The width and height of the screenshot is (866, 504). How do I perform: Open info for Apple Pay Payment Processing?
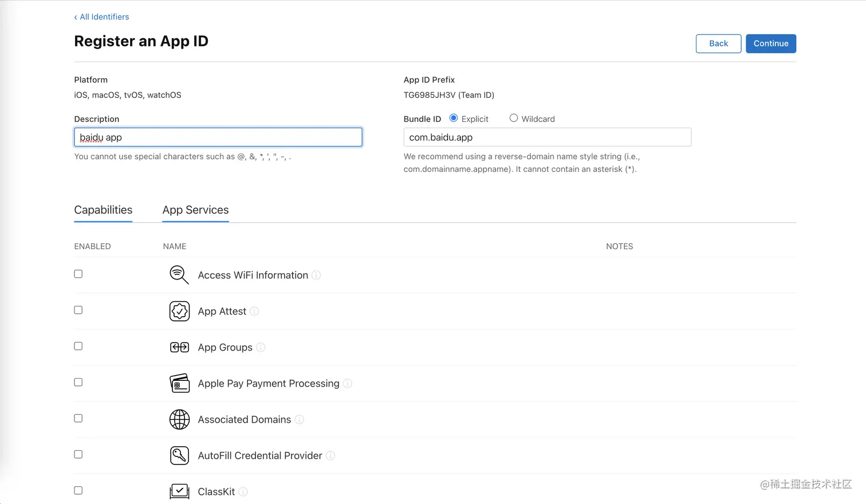(348, 384)
